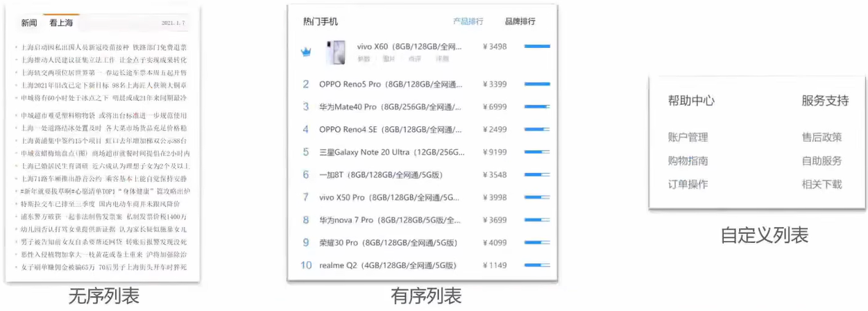Switch to the 新闻 tab
Image resolution: width=868 pixels, height=311 pixels.
click(28, 23)
